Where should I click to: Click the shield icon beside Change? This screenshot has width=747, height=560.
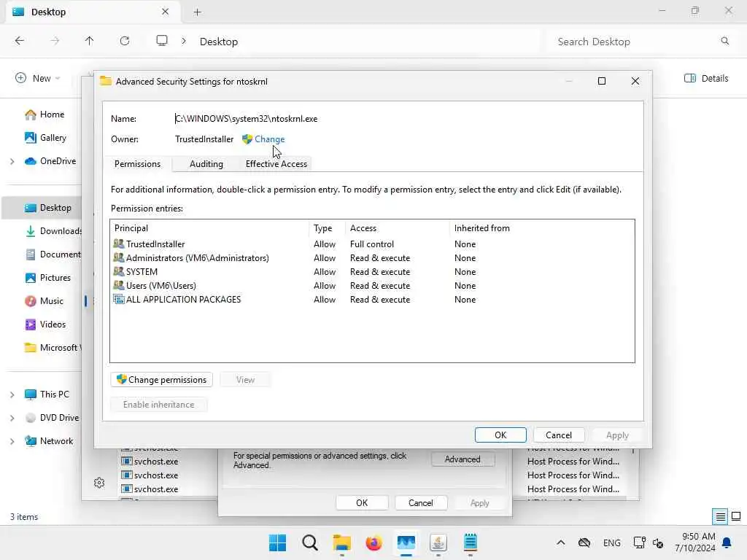coord(247,139)
